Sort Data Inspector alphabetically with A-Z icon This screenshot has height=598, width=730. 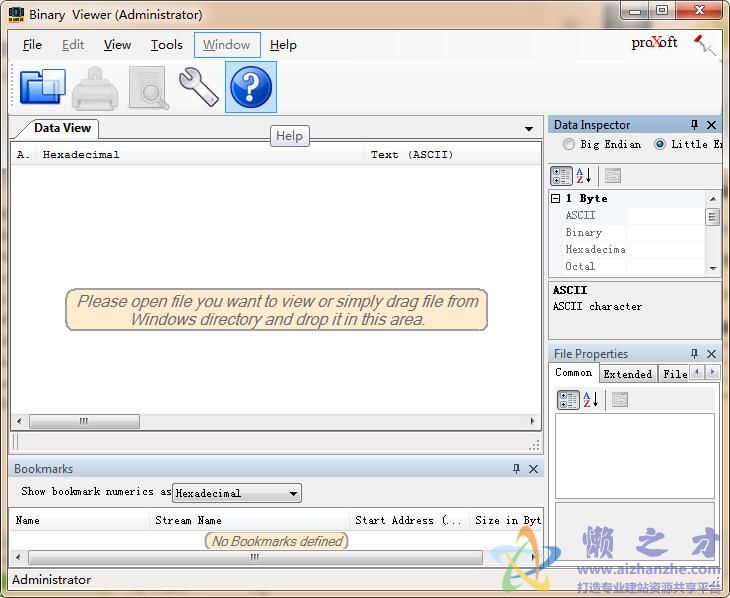pos(583,176)
